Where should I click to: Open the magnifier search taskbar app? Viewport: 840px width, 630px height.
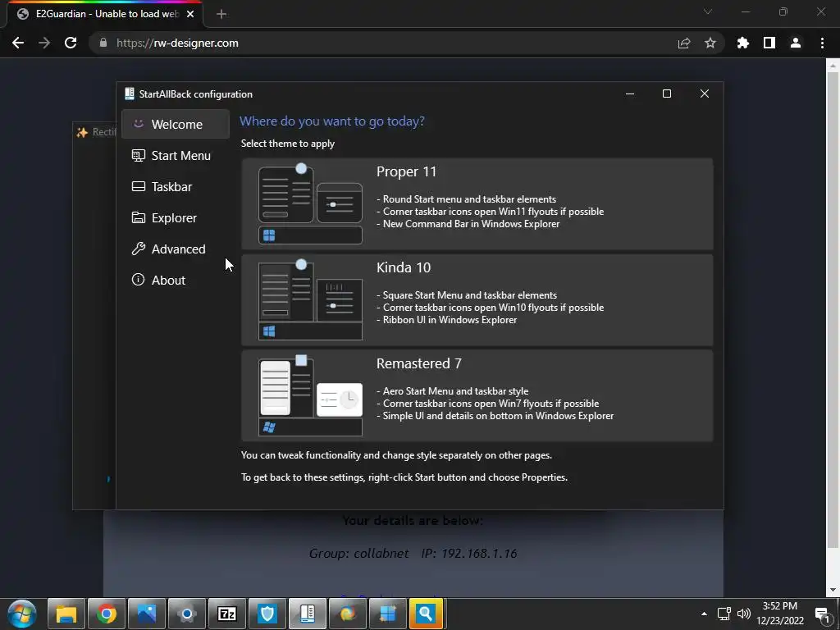[x=427, y=614]
